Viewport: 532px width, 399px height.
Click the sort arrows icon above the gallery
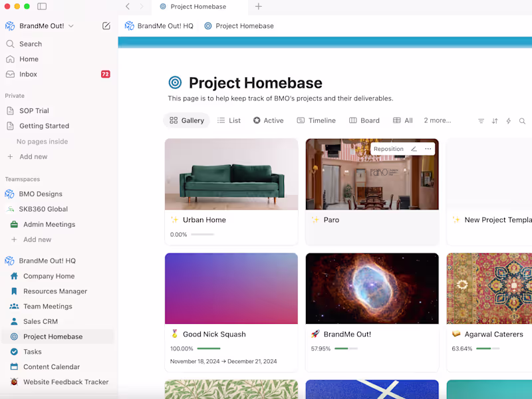[x=494, y=120]
